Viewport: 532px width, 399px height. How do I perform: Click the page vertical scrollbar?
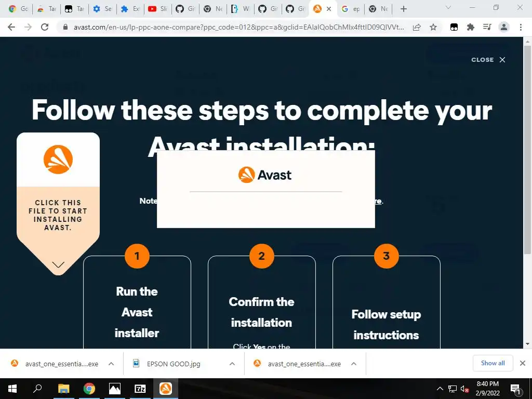527,149
